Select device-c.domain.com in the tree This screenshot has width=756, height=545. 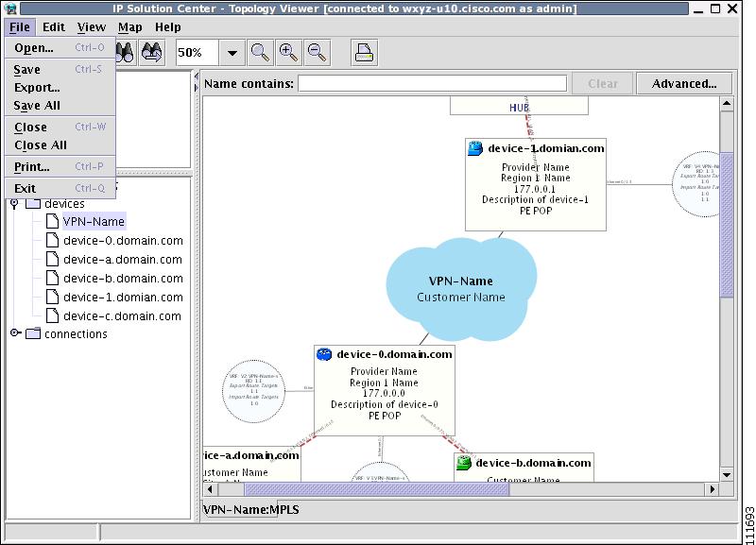pos(123,316)
